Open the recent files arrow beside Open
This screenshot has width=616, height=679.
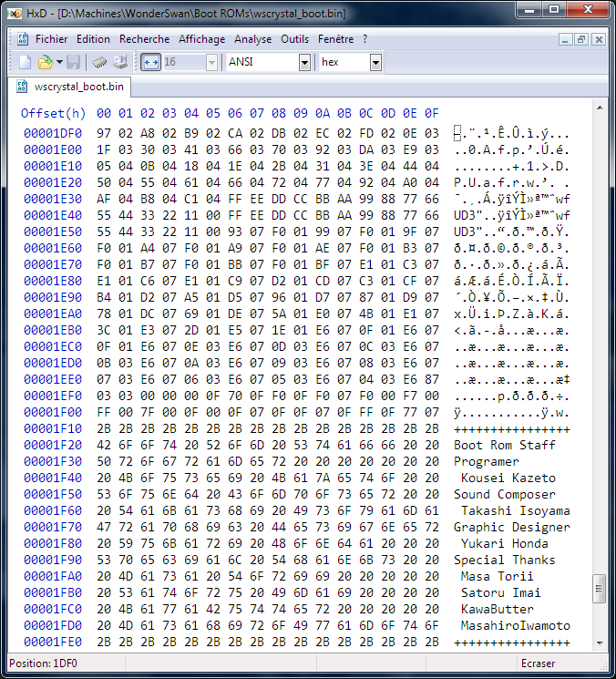point(60,62)
